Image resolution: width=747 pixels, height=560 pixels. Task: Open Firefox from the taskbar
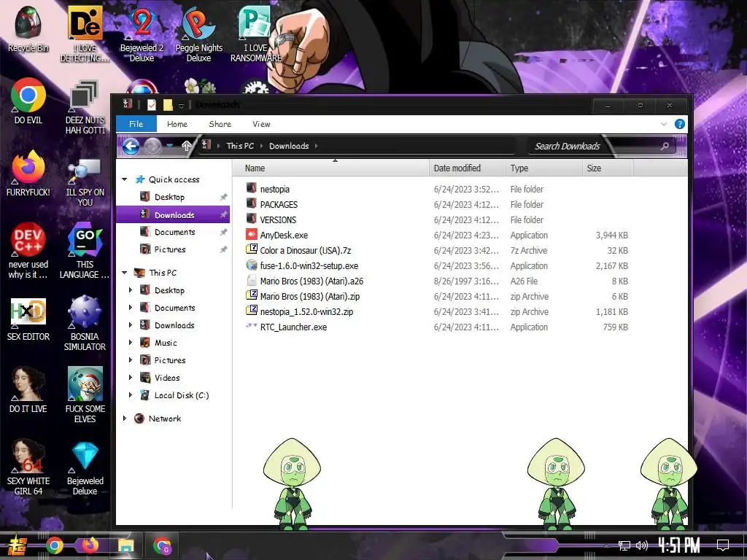point(90,545)
